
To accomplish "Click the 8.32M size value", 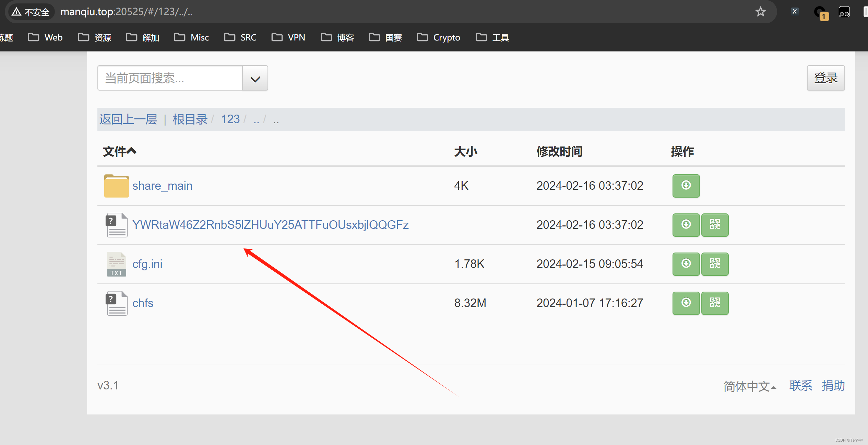I will [x=470, y=303].
